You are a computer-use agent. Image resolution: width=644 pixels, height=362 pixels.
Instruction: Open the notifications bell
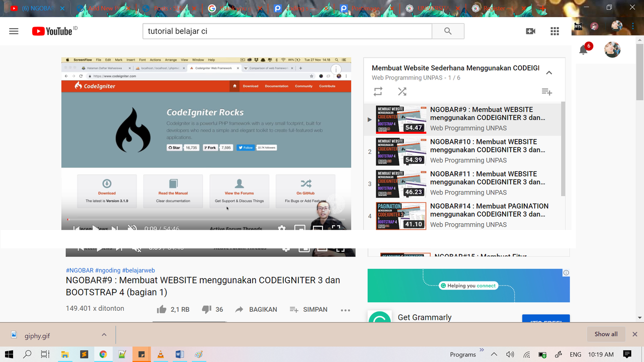click(x=584, y=49)
